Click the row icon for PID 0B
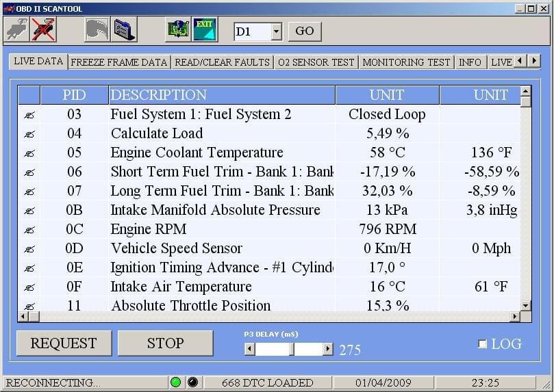The height and width of the screenshot is (392, 554). 29,211
